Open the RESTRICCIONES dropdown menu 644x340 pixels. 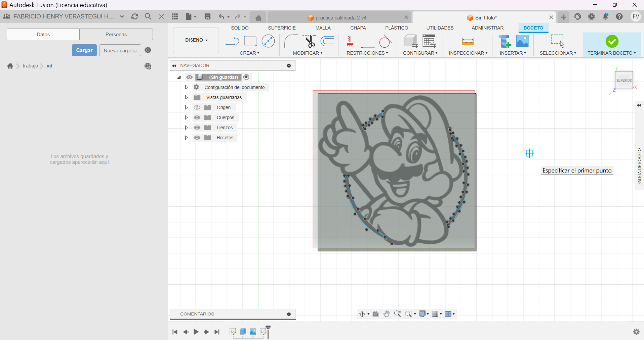click(367, 53)
